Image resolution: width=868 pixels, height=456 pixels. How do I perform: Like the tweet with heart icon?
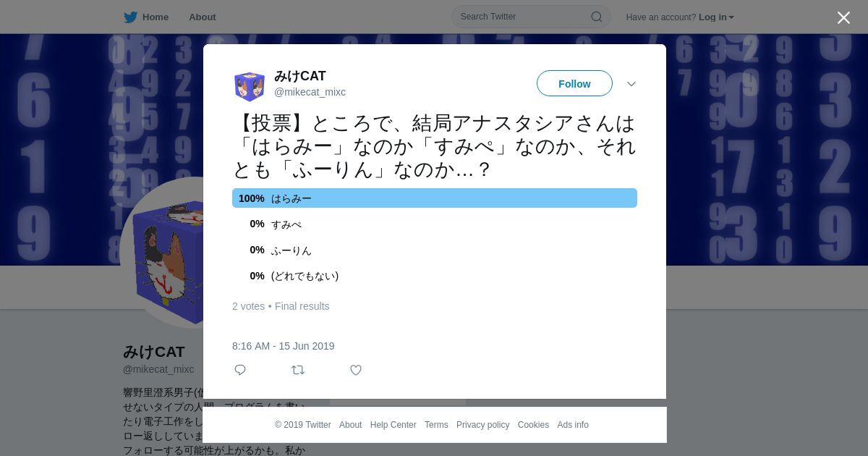pyautogui.click(x=356, y=370)
